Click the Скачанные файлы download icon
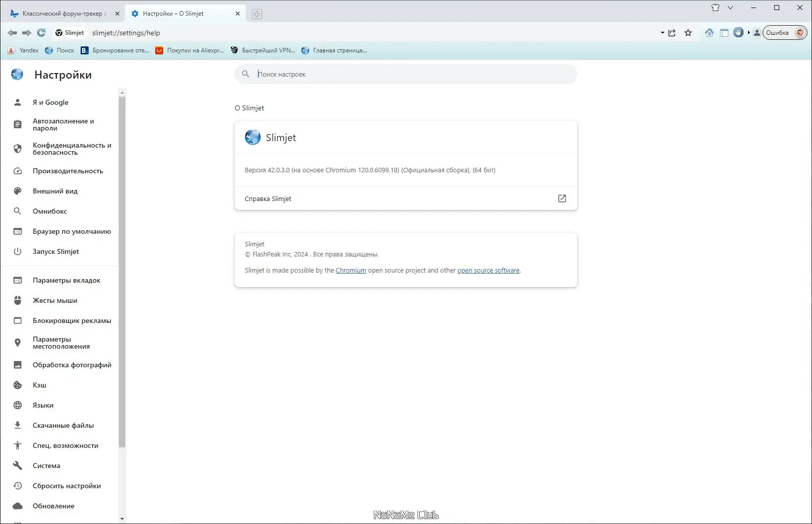The width and height of the screenshot is (812, 524). click(18, 425)
